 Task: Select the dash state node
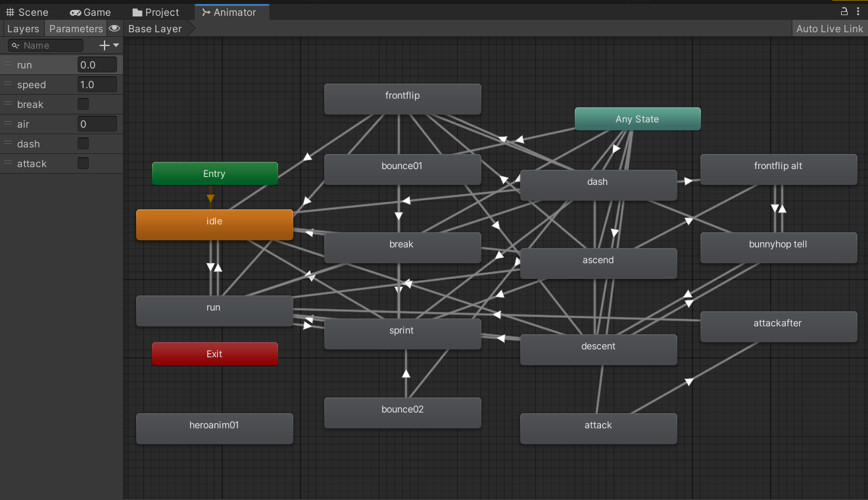[598, 185]
